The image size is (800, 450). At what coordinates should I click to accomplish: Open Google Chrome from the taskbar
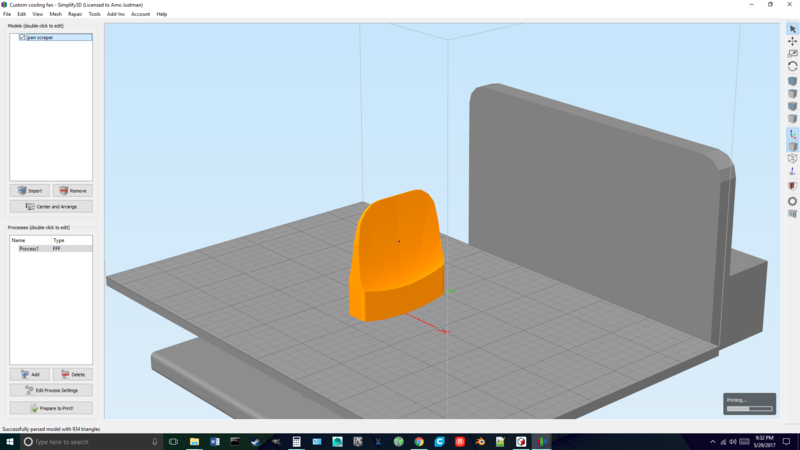[419, 442]
